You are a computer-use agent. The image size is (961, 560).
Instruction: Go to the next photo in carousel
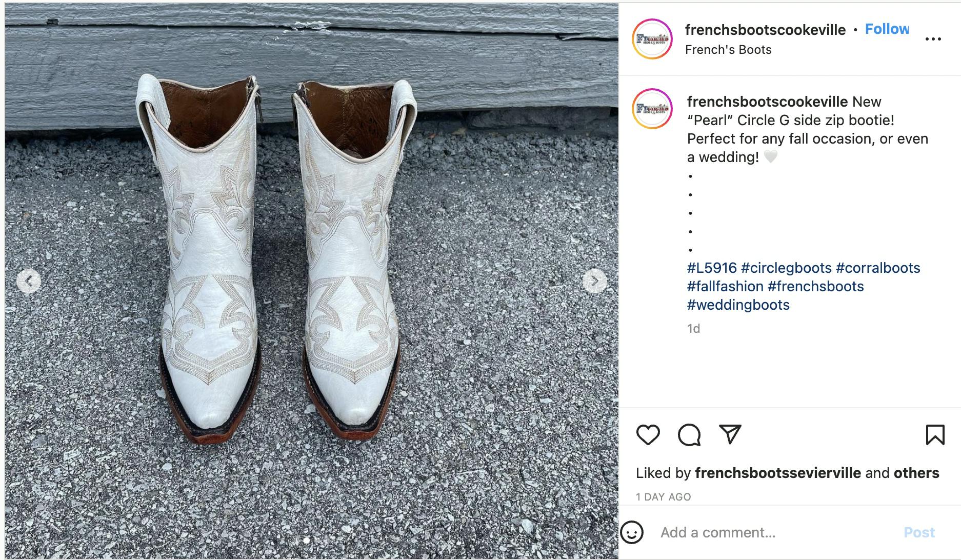point(594,281)
